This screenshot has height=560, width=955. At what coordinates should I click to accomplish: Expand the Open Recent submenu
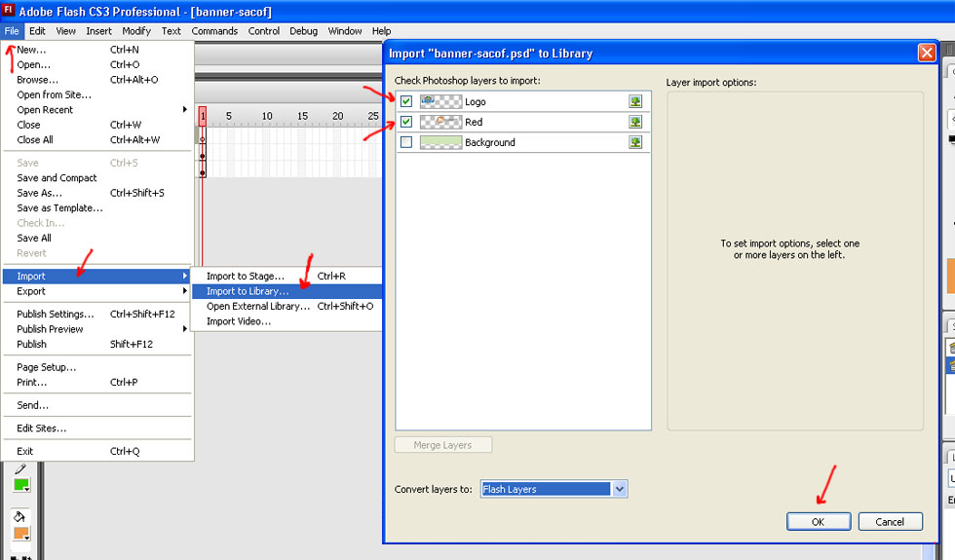tap(185, 109)
